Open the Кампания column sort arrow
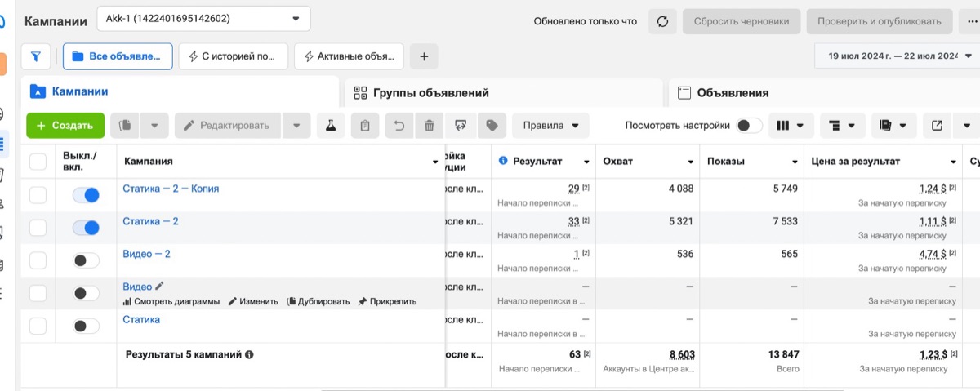This screenshot has height=391, width=980. tap(434, 162)
